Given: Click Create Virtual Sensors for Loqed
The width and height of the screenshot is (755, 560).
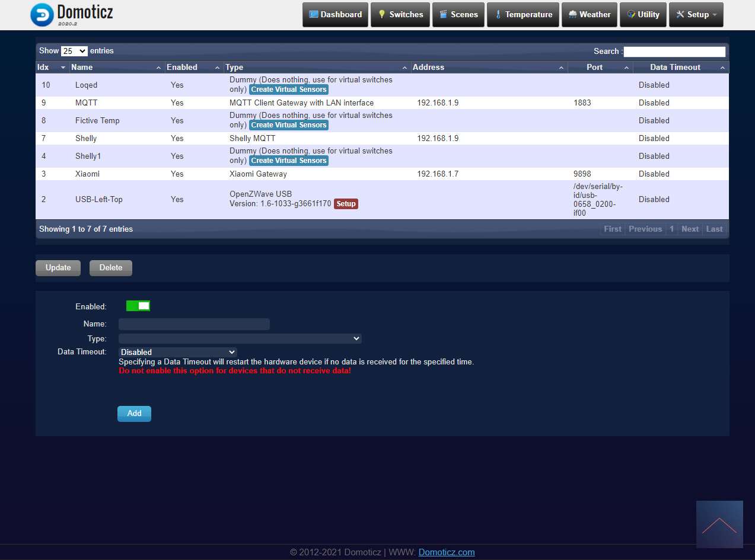Looking at the screenshot, I should (288, 89).
